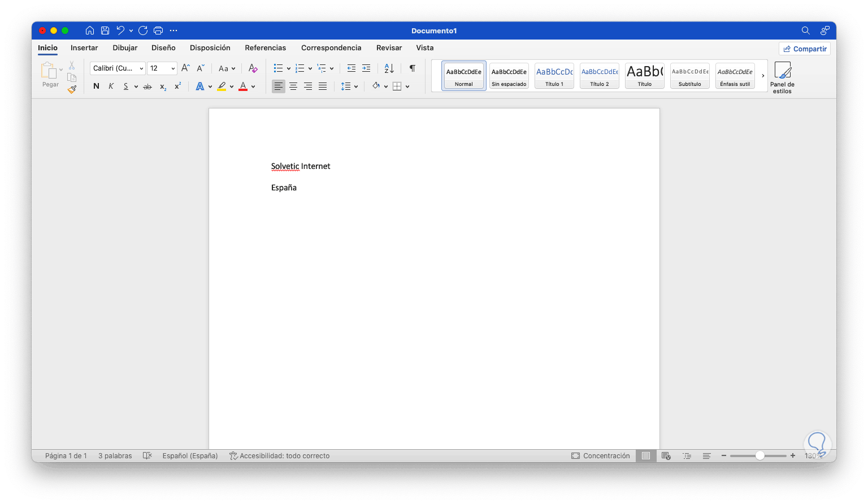The height and width of the screenshot is (504, 868).
Task: Click the Format Painter brush icon
Action: pos(72,89)
